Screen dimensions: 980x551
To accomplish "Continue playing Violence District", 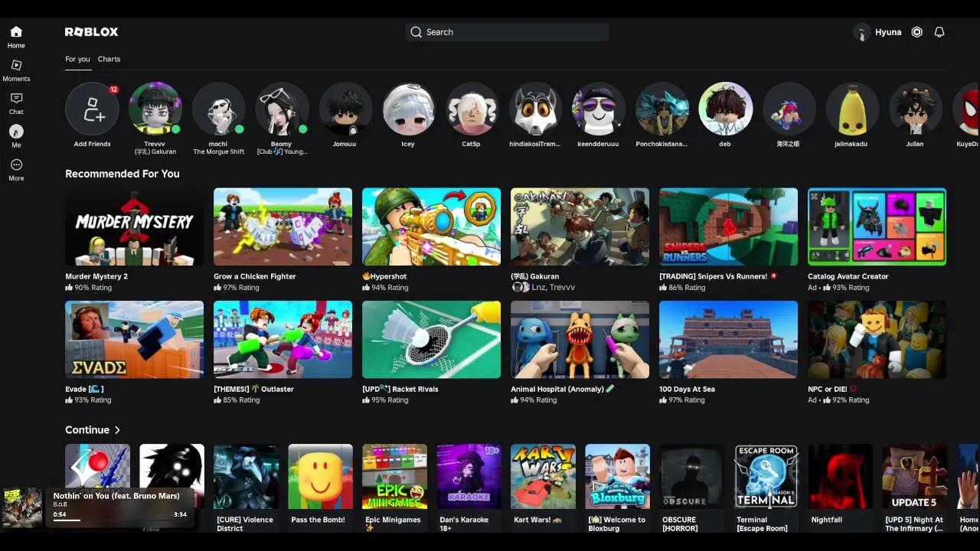I will 246,476.
